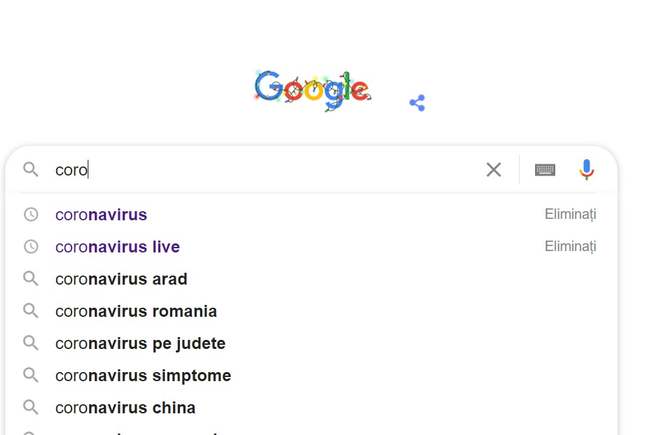
Task: Click Eliminați next to coronavirus live
Action: point(570,246)
